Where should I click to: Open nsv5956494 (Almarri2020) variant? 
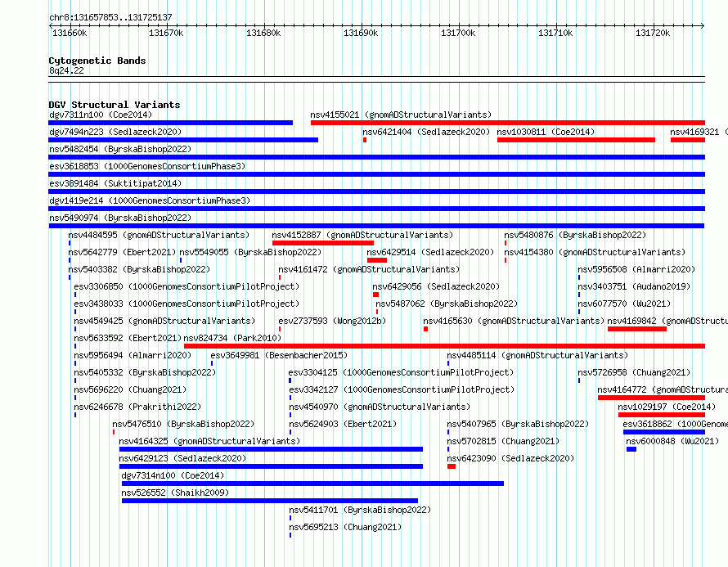click(133, 355)
